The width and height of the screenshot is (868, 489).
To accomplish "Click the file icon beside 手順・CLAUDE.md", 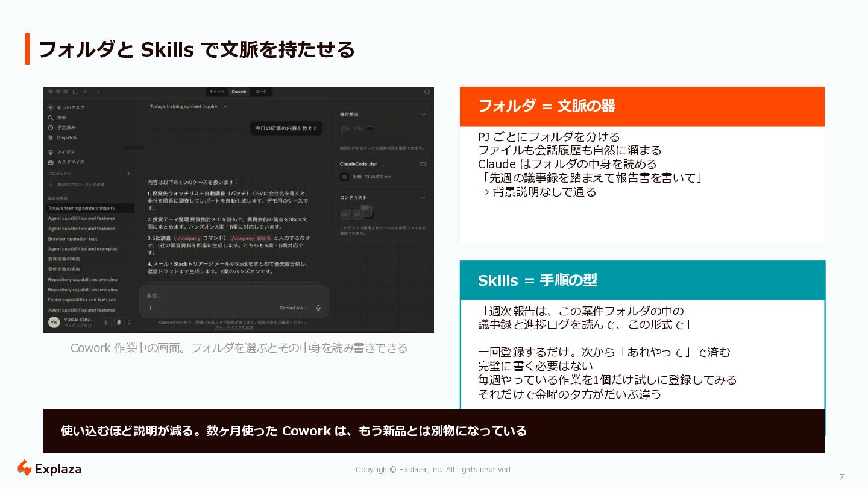I will [344, 177].
